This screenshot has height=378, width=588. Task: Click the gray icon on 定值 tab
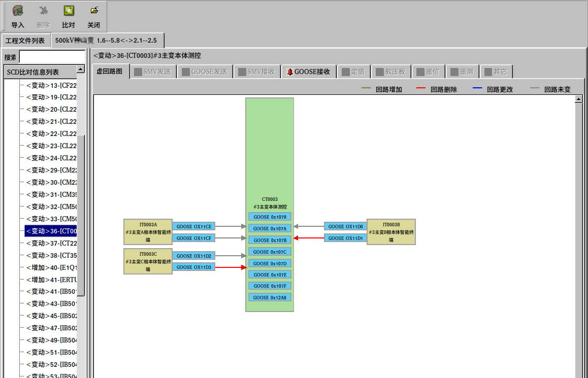[346, 72]
